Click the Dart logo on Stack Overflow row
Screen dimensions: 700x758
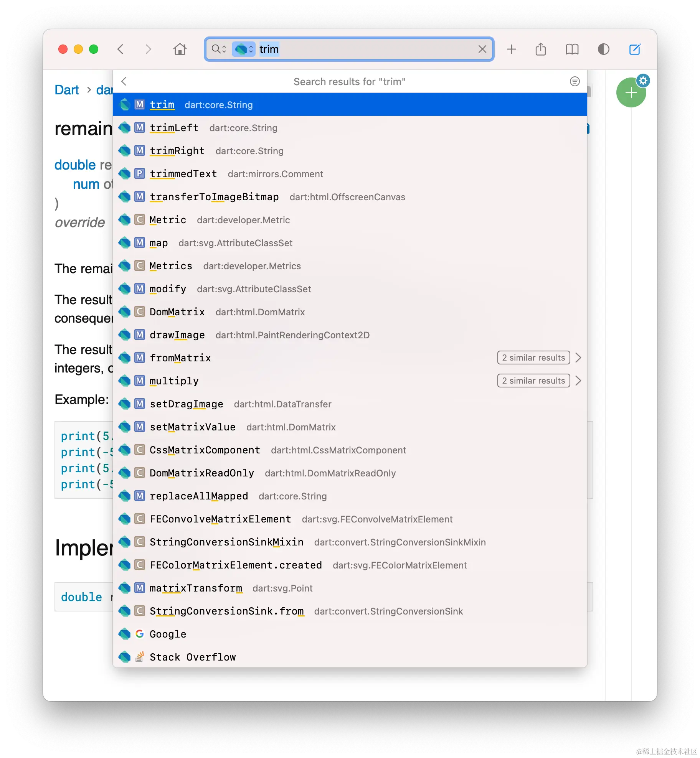click(124, 657)
